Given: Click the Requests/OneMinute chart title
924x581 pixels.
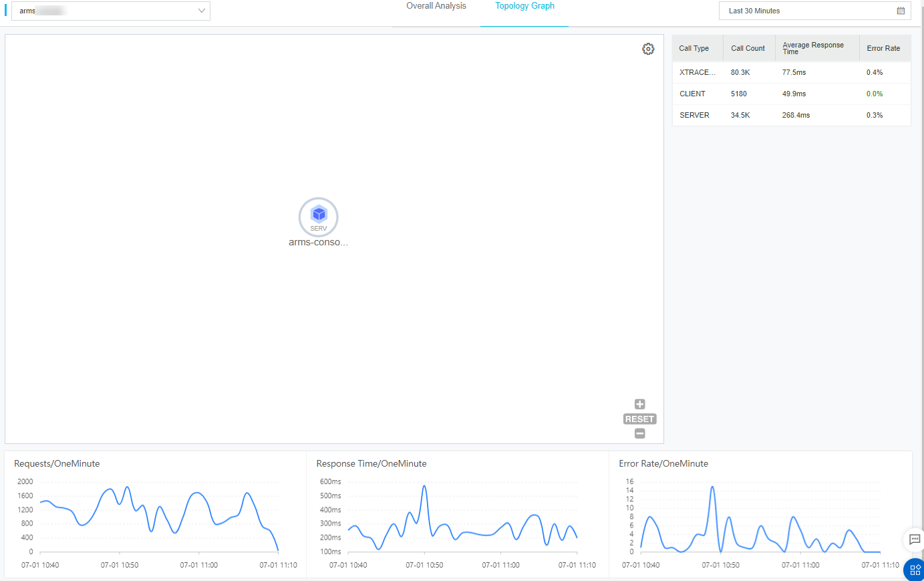Looking at the screenshot, I should pyautogui.click(x=57, y=463).
